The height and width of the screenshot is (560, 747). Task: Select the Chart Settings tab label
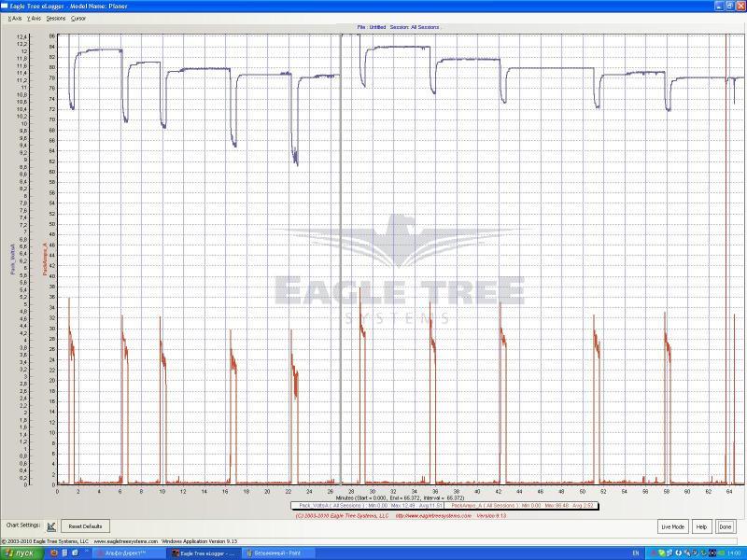(20, 525)
